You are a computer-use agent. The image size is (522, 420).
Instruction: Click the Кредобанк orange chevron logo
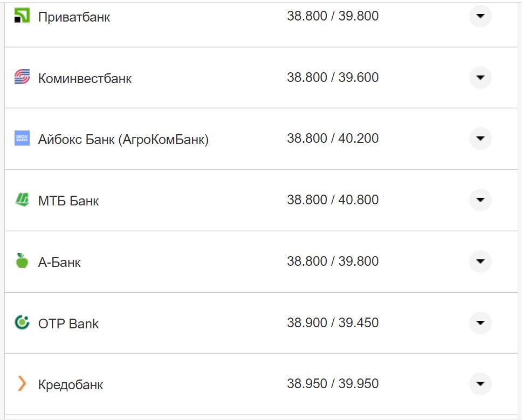coord(22,384)
